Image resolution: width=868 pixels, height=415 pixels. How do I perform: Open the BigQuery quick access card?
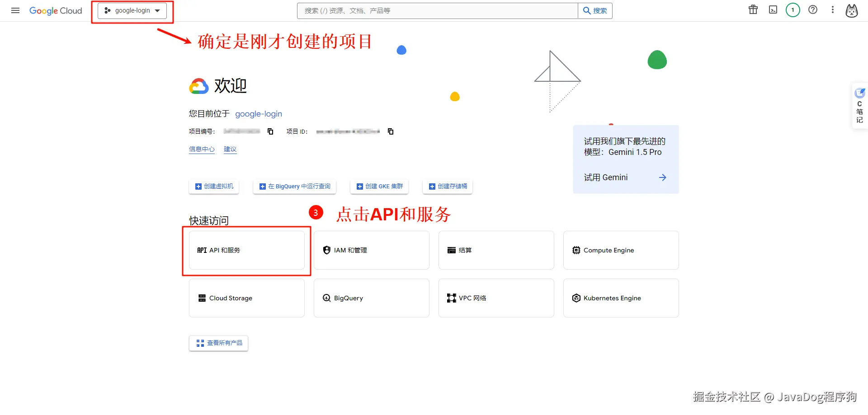pos(372,298)
